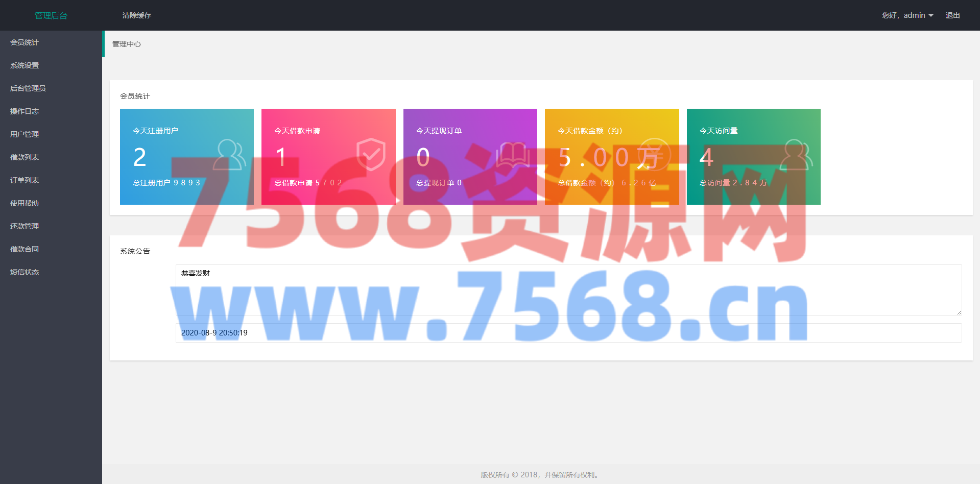Viewport: 980px width, 484px height.
Task: Click the users icon in today's registrations card
Action: point(229,155)
